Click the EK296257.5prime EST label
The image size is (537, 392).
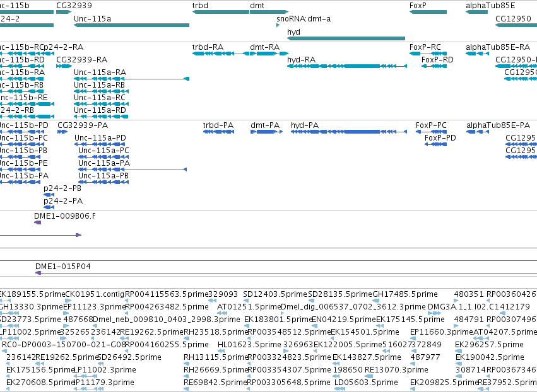[x=490, y=345]
